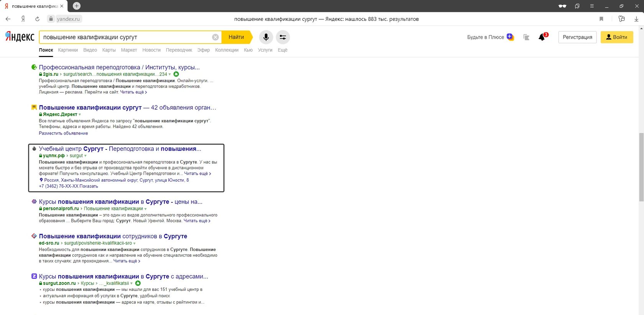This screenshot has width=644, height=315.
Task: Switch to Новости tab
Action: 151,50
